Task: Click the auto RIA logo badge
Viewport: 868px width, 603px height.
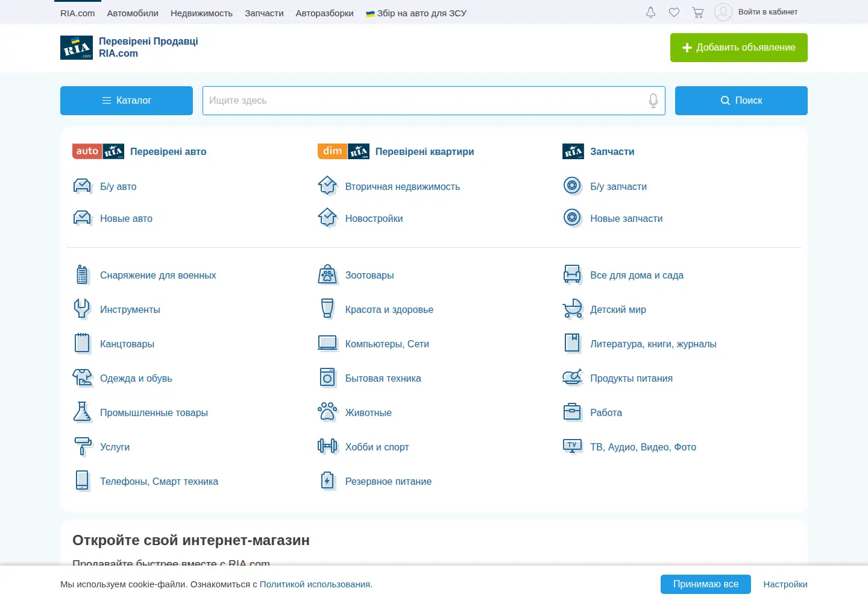Action: coord(98,151)
